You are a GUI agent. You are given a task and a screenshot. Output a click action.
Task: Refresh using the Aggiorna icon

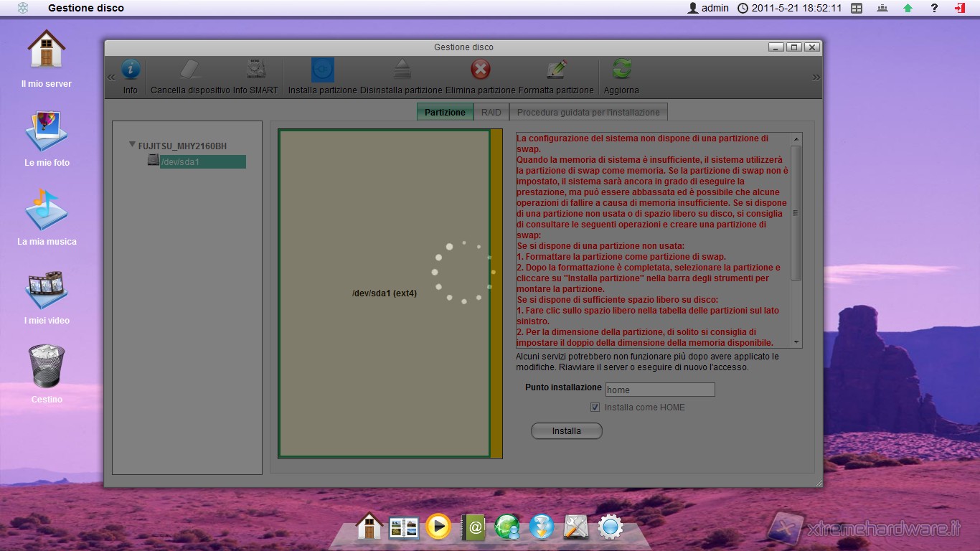621,70
